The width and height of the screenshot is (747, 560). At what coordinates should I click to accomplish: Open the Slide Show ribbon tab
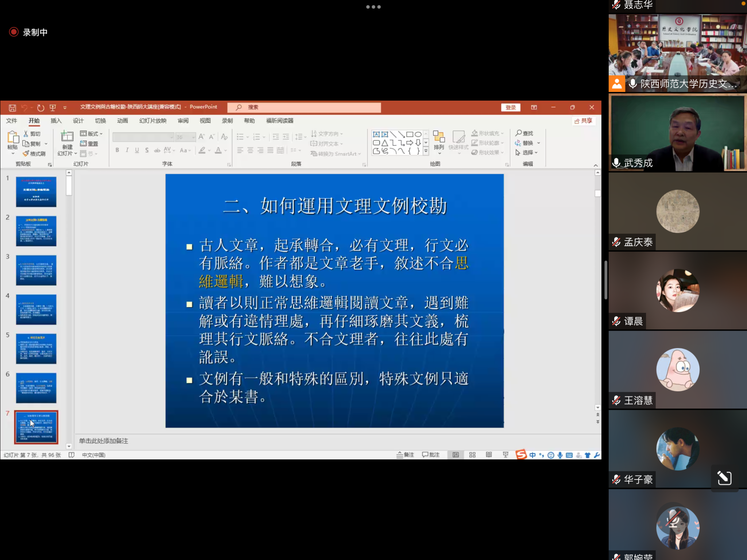click(x=153, y=121)
